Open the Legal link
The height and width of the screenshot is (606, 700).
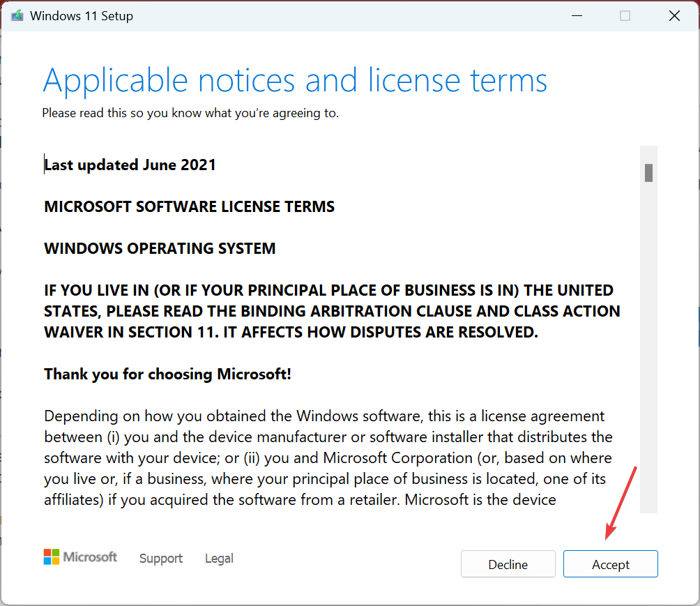(x=219, y=558)
